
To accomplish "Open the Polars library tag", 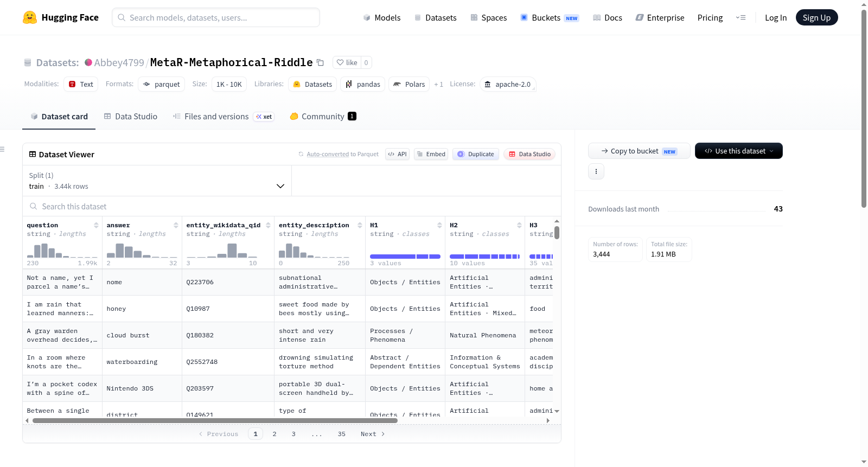I will [409, 84].
